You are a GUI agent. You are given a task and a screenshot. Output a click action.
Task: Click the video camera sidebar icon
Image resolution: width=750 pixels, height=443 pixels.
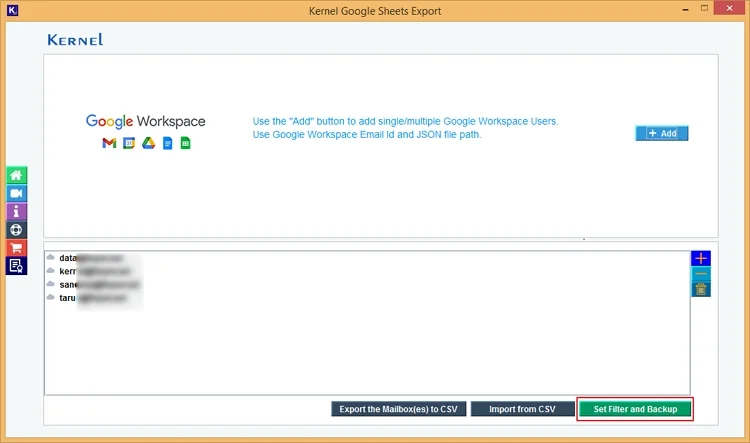17,194
